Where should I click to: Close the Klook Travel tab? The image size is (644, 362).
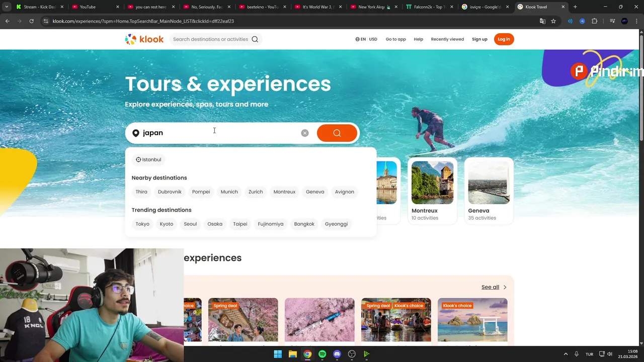[x=563, y=7]
